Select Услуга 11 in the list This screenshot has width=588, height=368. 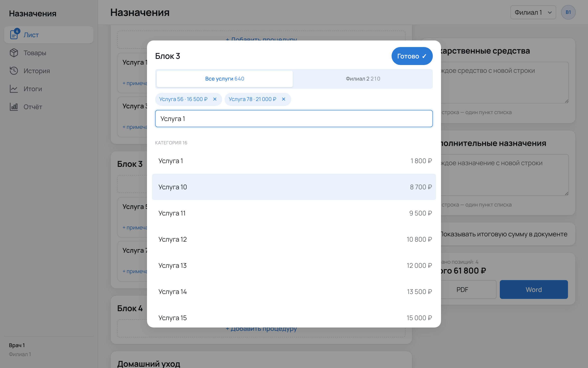(x=294, y=213)
